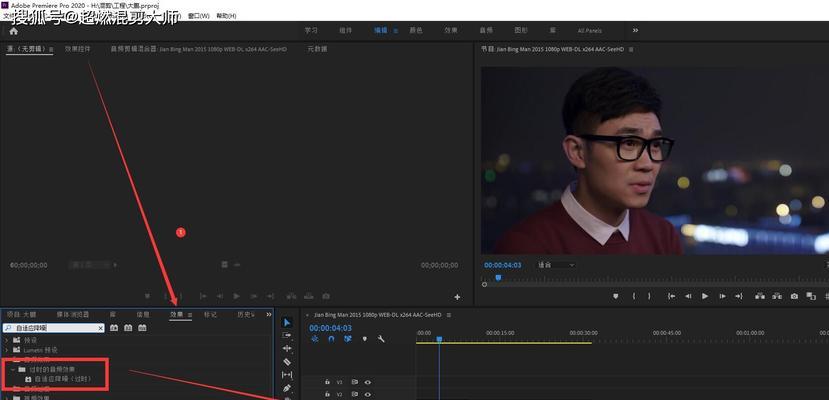
Task: Toggle the lock on track V2
Action: click(x=327, y=394)
